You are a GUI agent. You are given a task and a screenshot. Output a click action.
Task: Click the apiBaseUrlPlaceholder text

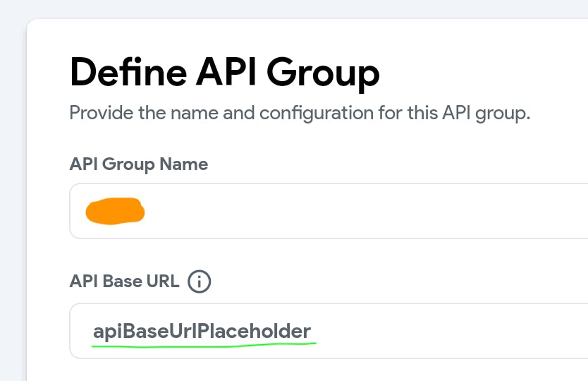(x=202, y=331)
